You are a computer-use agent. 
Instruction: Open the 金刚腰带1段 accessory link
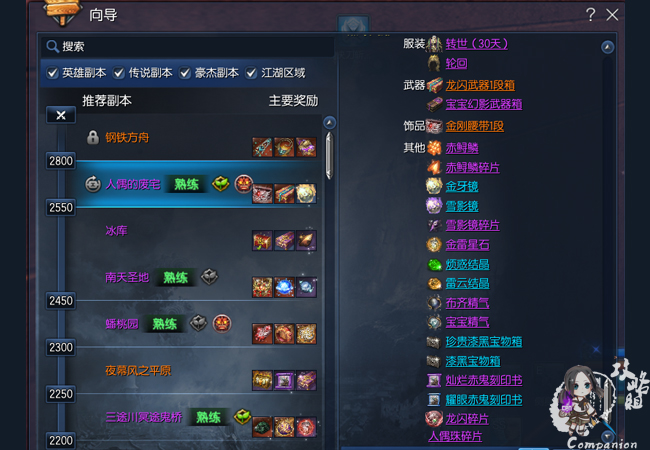tap(475, 126)
